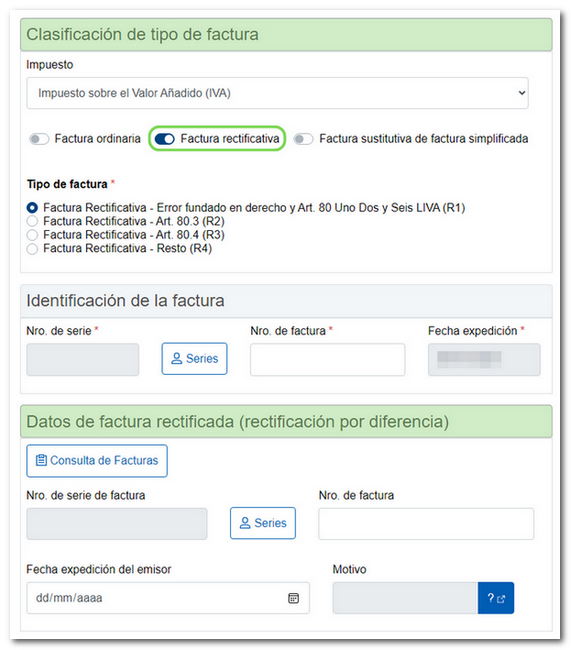Open the calendar picker icon
This screenshot has height=650, width=571.
coord(294,598)
